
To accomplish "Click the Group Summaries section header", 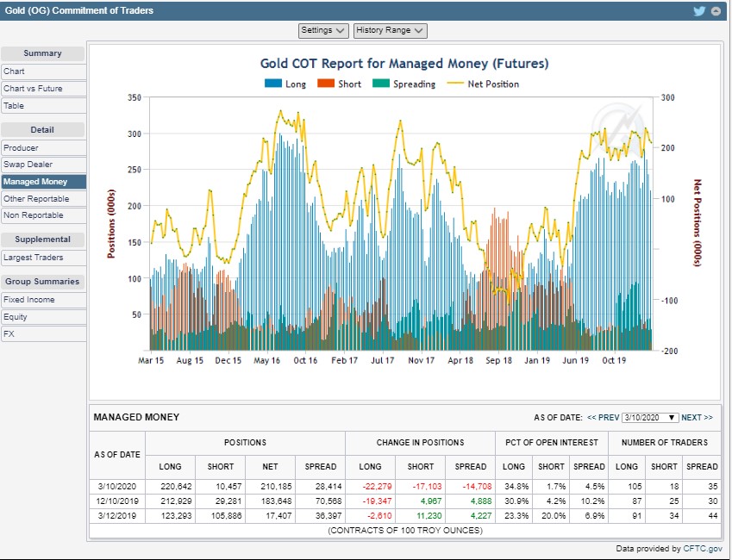I will [x=42, y=282].
